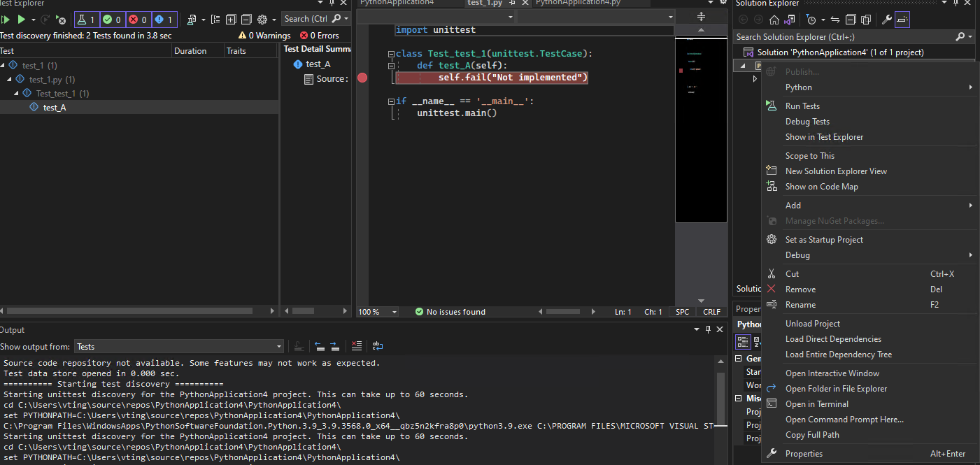Choose Debug Tests from context menu
This screenshot has height=465, width=980.
click(x=870, y=122)
